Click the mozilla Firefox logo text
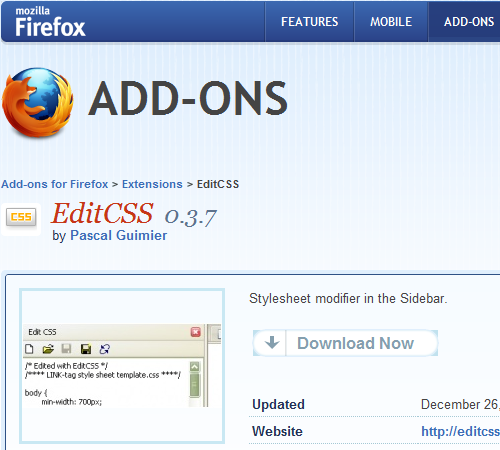Screen dimensions: 500x450 (50, 22)
